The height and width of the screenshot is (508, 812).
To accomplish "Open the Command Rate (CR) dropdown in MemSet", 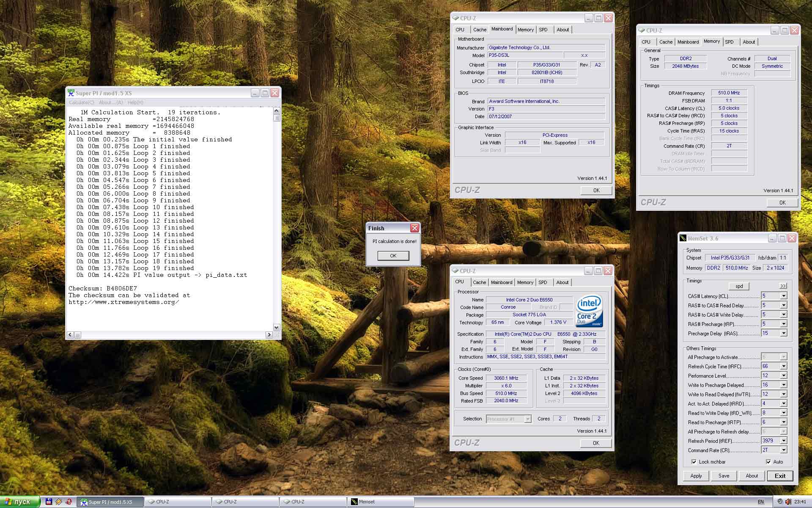I will 784,450.
